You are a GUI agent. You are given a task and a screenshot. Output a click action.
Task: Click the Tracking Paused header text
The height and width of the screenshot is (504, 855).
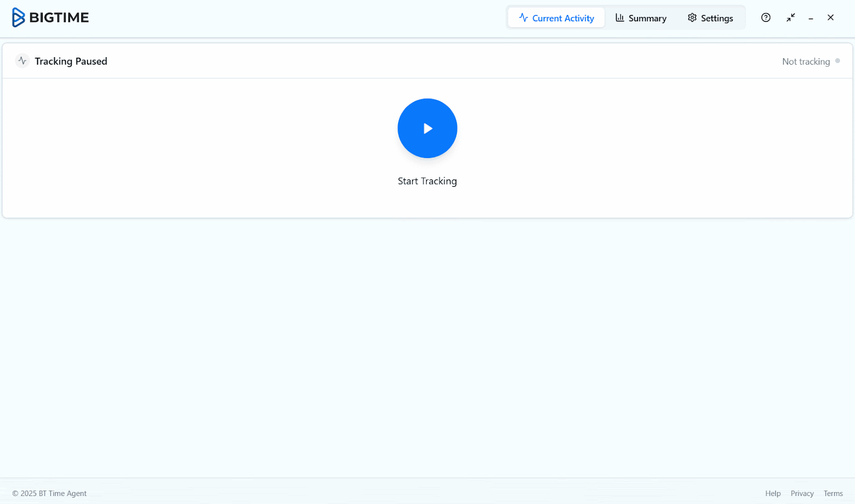tap(71, 61)
